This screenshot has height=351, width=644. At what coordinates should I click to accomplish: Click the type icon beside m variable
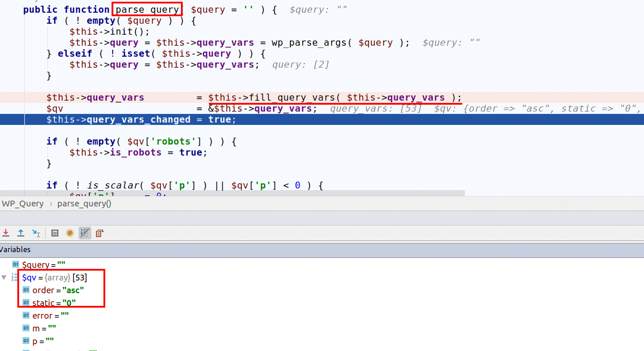tap(26, 328)
